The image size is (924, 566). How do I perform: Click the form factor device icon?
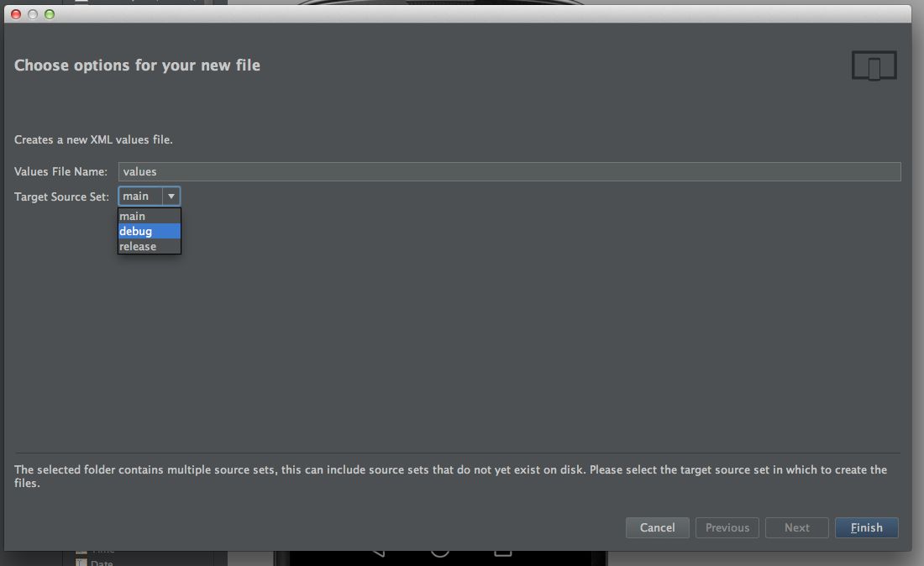coord(874,66)
